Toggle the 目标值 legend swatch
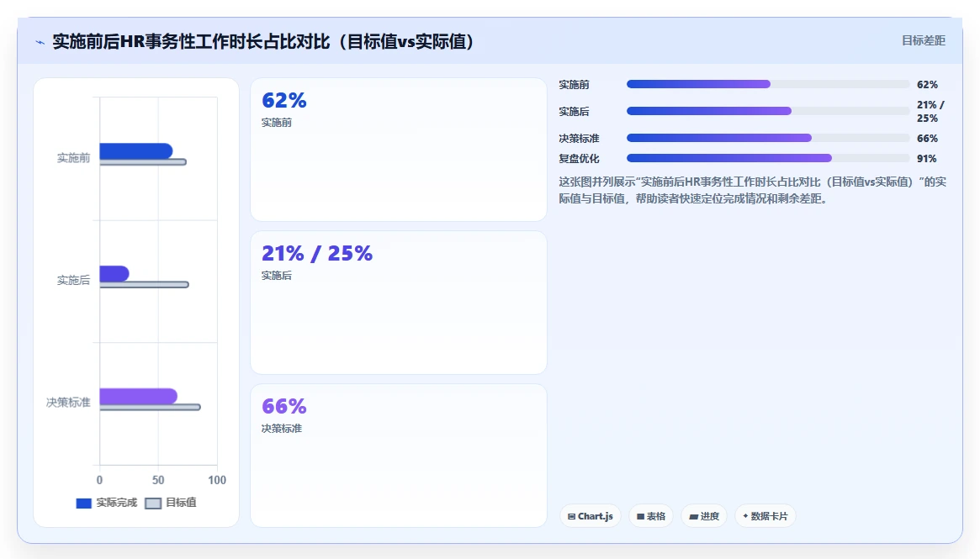This screenshot has width=980, height=559. tap(153, 504)
